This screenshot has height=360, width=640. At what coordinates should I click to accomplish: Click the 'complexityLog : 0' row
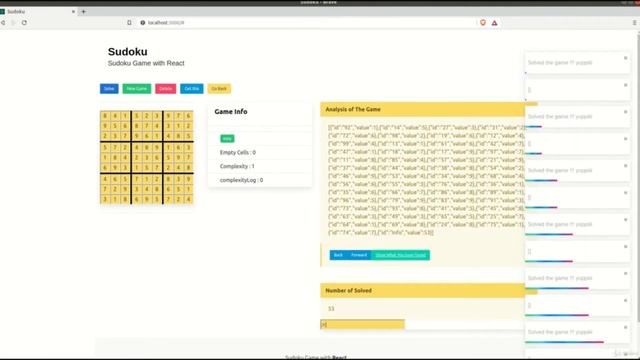click(260, 180)
